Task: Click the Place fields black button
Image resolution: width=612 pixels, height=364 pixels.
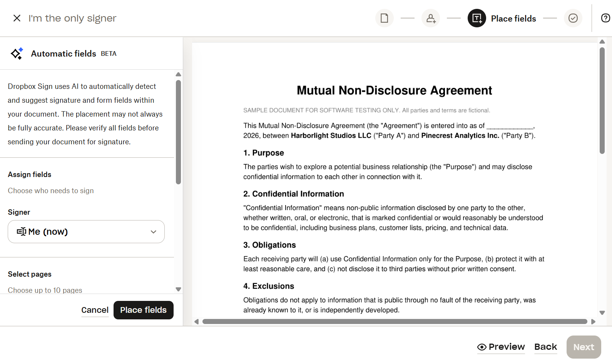Action: (144, 310)
